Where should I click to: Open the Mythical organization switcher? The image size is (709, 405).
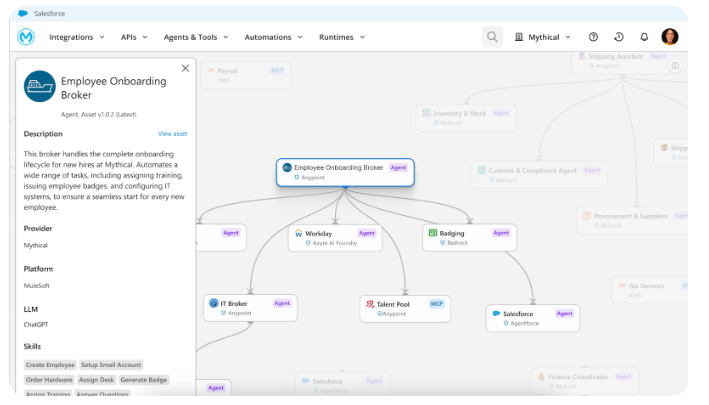pyautogui.click(x=543, y=37)
